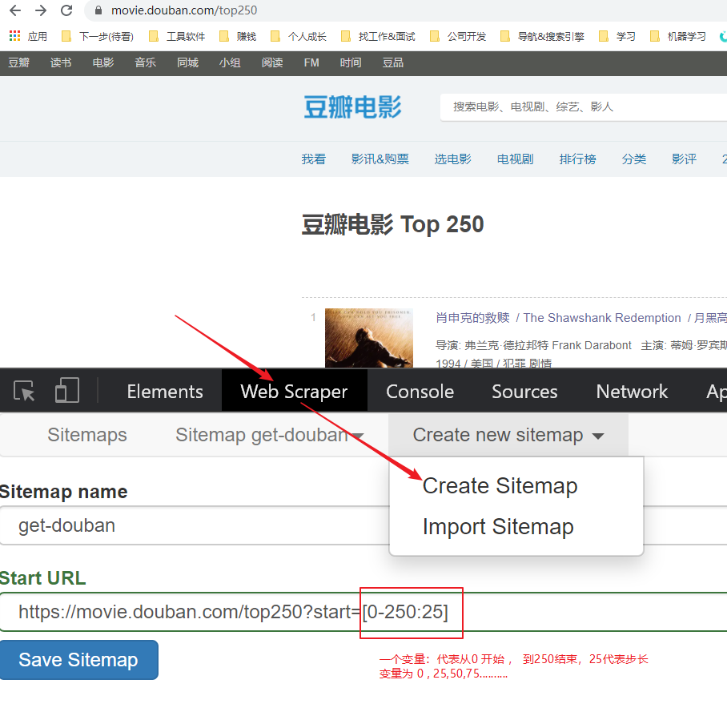Open the 读书 link in the top bar
The height and width of the screenshot is (728, 727).
[61, 62]
